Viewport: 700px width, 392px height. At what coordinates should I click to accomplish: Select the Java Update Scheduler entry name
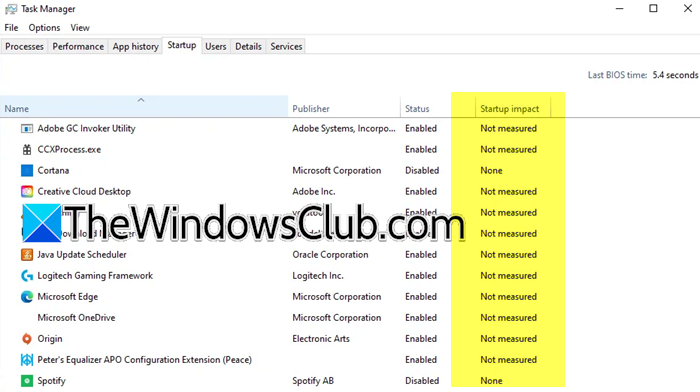coord(82,254)
